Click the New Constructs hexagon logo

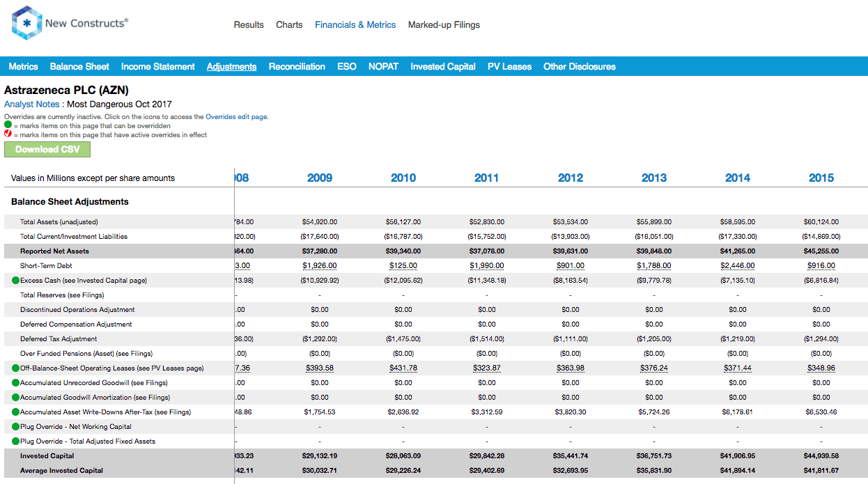(x=26, y=22)
